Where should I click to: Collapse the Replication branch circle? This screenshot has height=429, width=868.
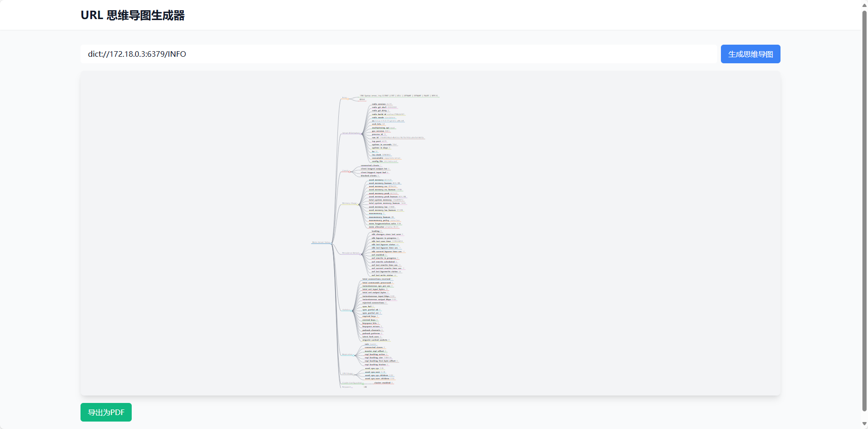(354, 355)
